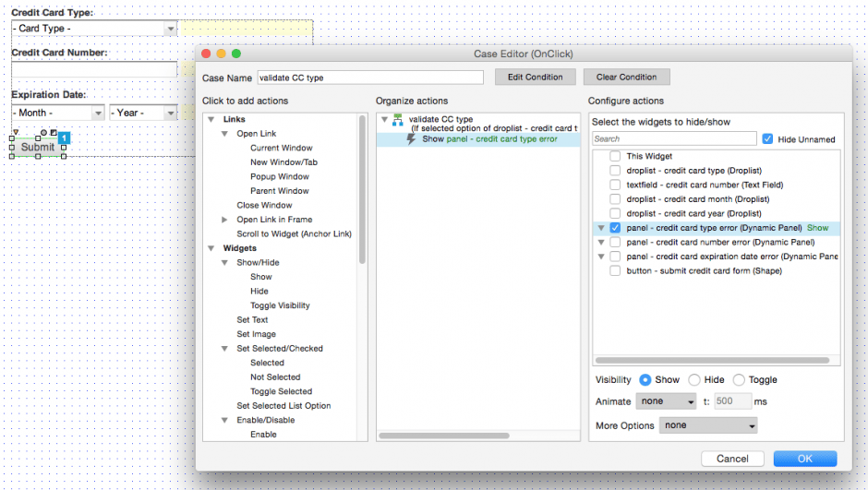
Task: Collapse the Links section
Action: point(211,120)
